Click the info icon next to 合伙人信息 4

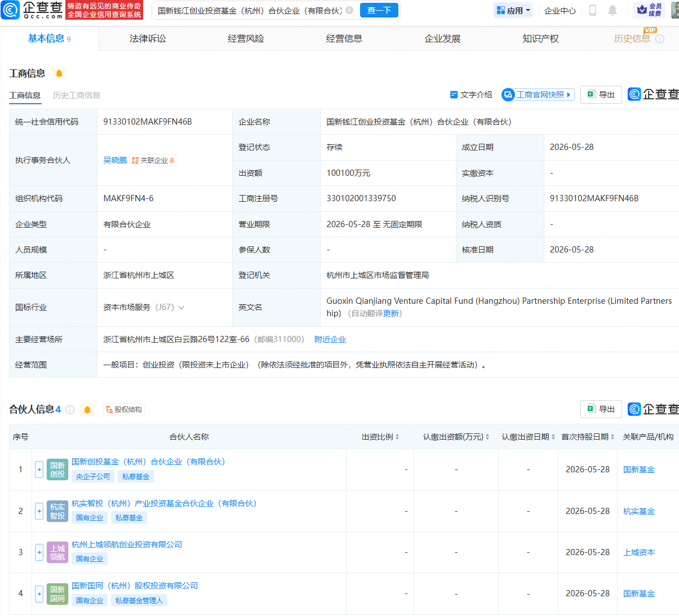point(70,410)
